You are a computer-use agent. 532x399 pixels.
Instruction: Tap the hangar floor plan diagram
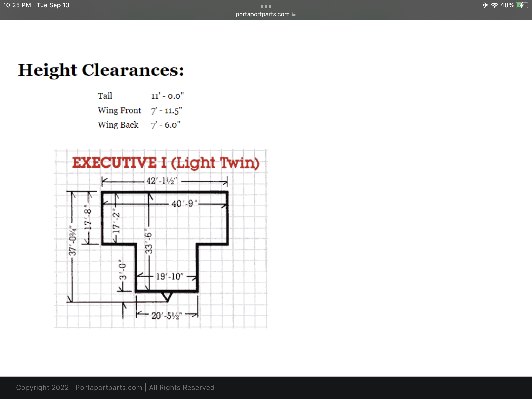[161, 238]
